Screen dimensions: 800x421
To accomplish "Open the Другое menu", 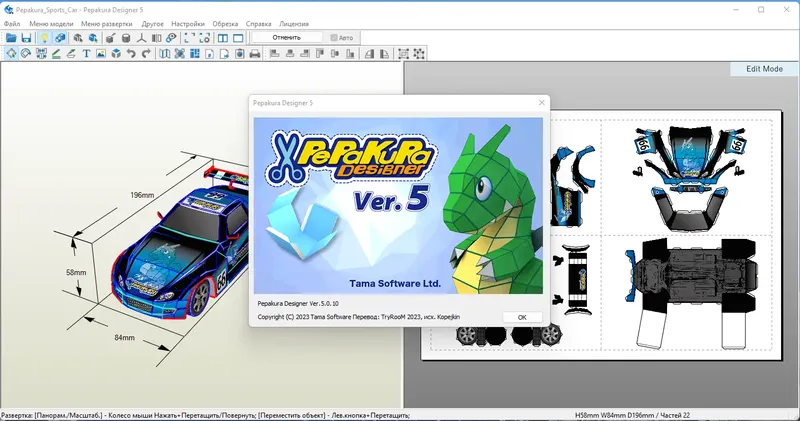I will click(x=153, y=24).
